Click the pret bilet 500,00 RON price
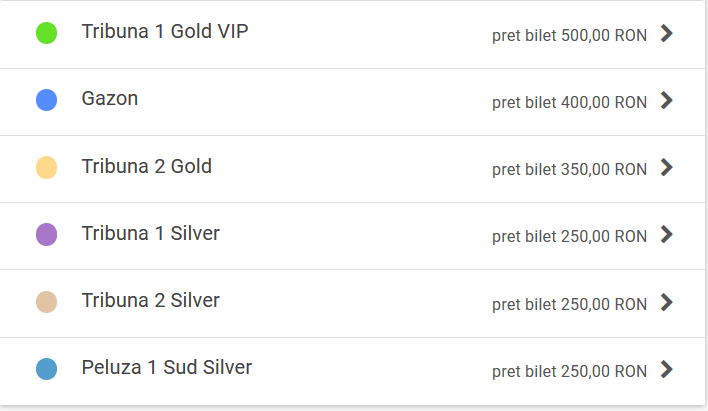Image resolution: width=708 pixels, height=411 pixels. 569,36
